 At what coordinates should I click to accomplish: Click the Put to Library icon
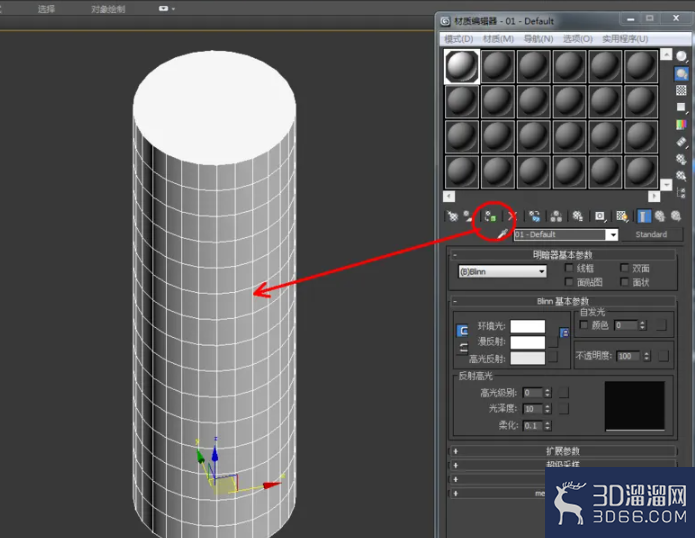pyautogui.click(x=578, y=216)
